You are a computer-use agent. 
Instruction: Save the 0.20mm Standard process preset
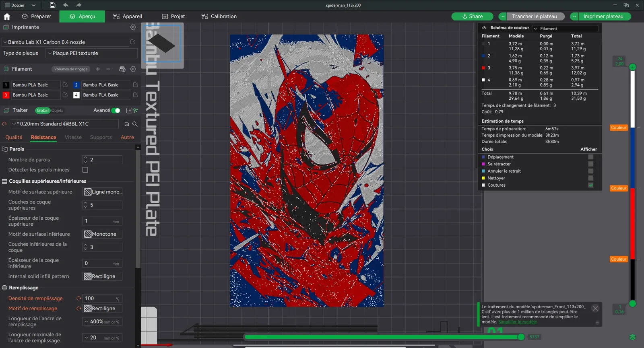tap(127, 124)
